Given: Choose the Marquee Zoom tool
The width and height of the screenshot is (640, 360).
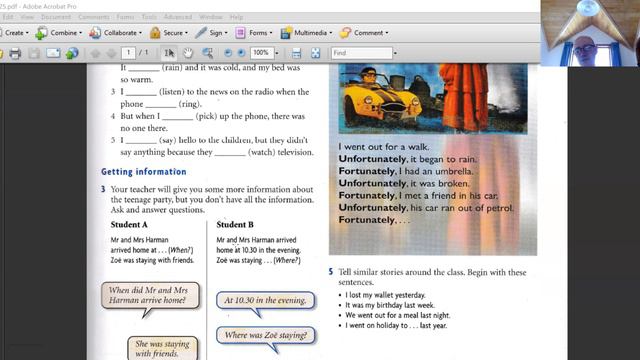Looking at the screenshot, I should pos(207,53).
